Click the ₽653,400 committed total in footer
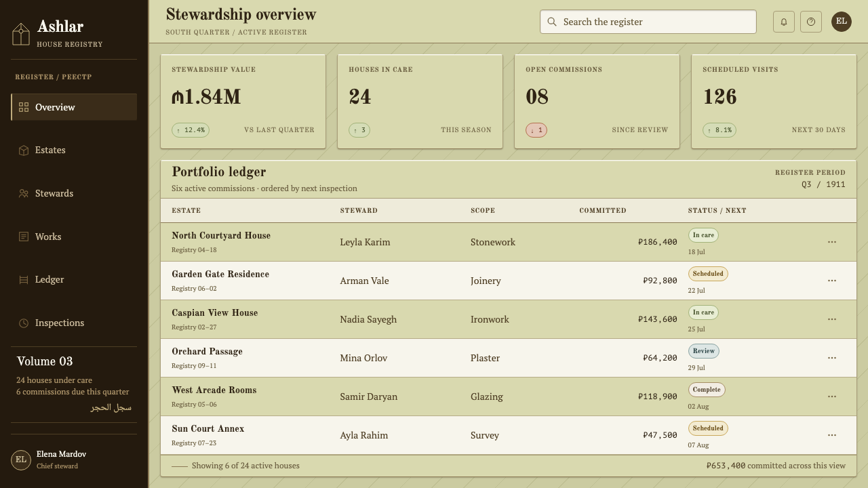This screenshot has width=868, height=488. click(726, 466)
